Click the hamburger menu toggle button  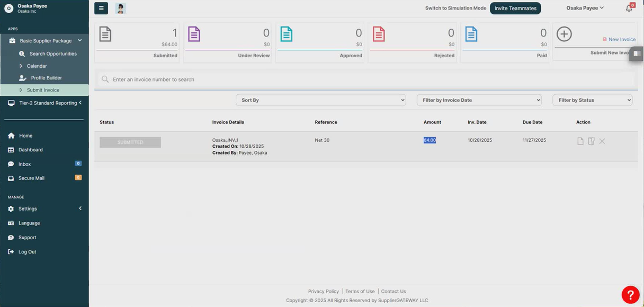point(101,8)
